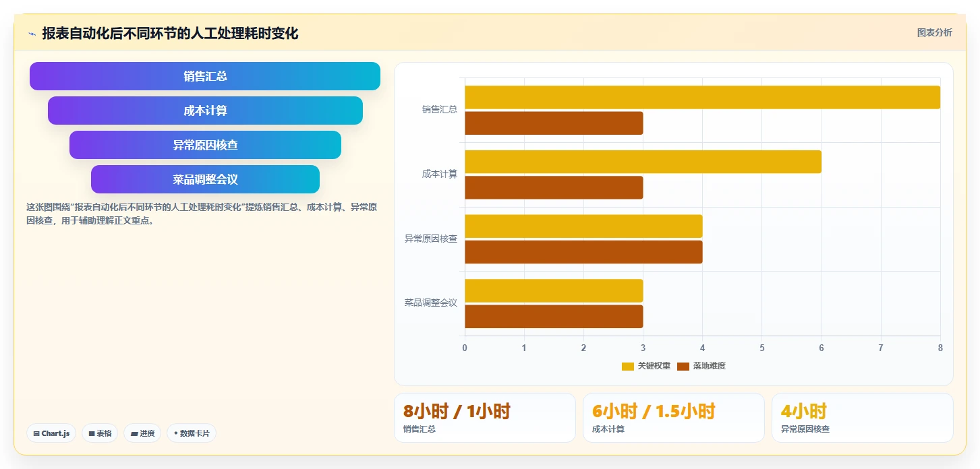Click the 进度 tag chip
This screenshot has height=469, width=980.
pos(142,433)
